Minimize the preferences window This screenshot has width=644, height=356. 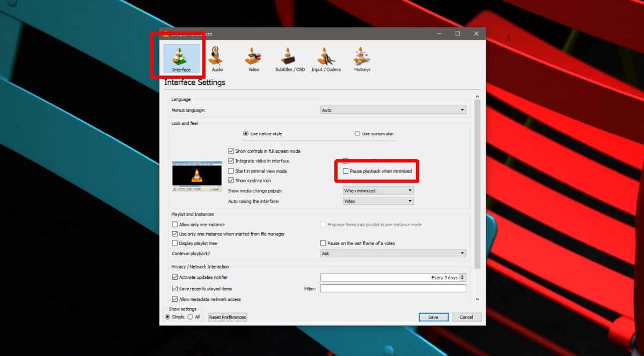point(438,33)
